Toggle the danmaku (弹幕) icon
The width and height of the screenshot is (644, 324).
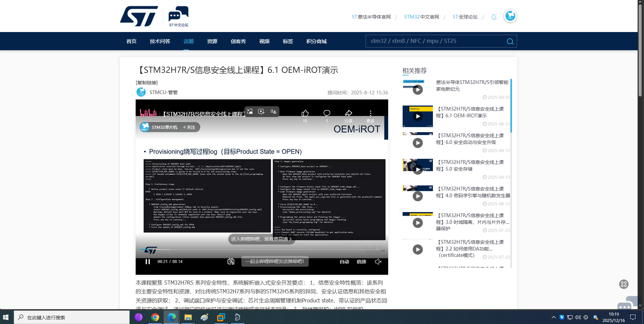click(x=231, y=262)
